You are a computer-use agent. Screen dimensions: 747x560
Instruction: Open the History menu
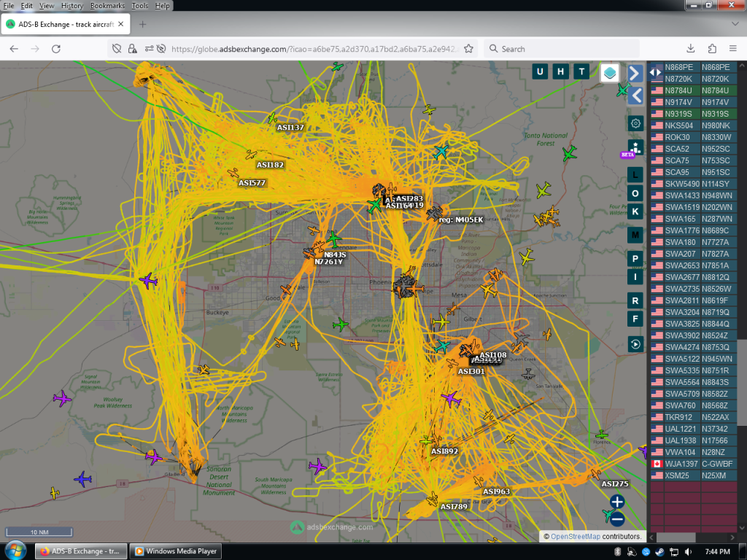(72, 6)
